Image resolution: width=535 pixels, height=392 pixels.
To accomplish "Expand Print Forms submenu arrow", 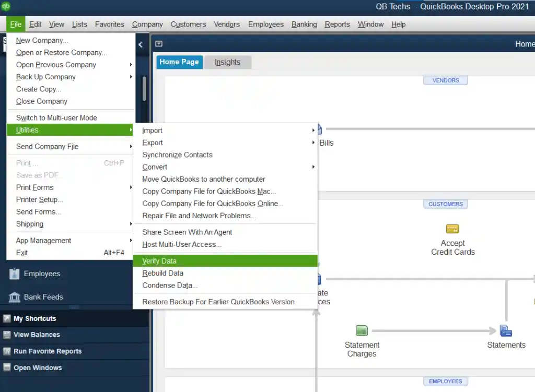I will point(131,187).
